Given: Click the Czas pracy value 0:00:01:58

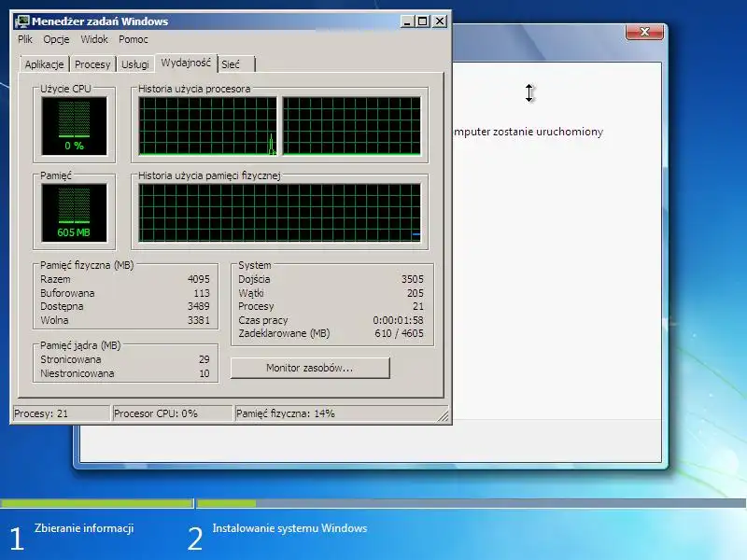Looking at the screenshot, I should (399, 320).
